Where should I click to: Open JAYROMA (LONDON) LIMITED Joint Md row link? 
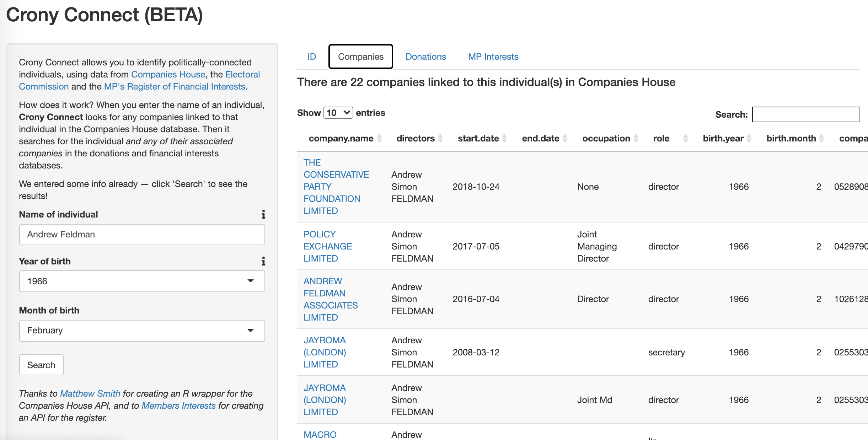coord(325,400)
